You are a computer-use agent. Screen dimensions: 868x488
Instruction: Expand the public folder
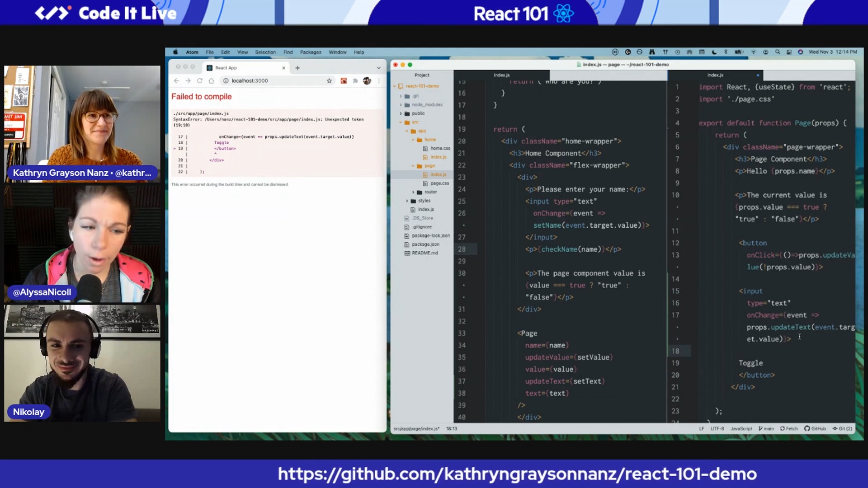(401, 113)
